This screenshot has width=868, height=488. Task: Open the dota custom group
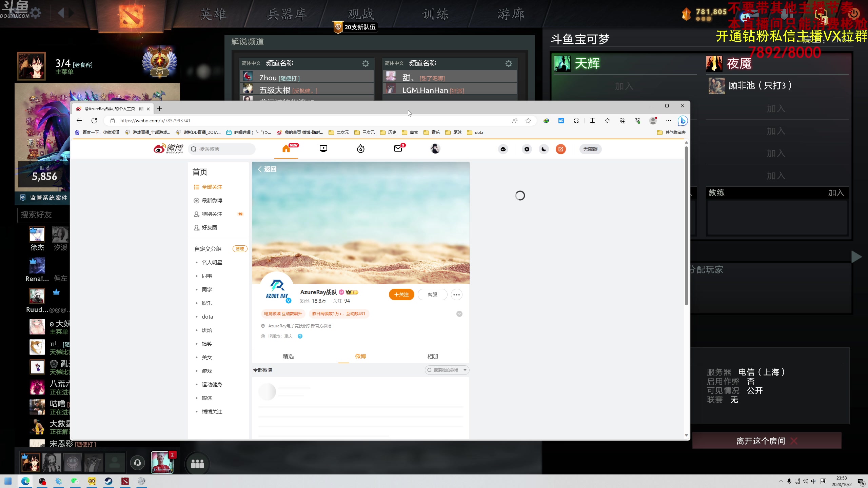207,317
